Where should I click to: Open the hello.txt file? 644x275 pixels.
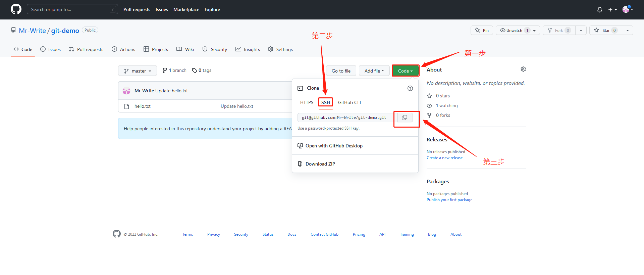click(x=143, y=106)
